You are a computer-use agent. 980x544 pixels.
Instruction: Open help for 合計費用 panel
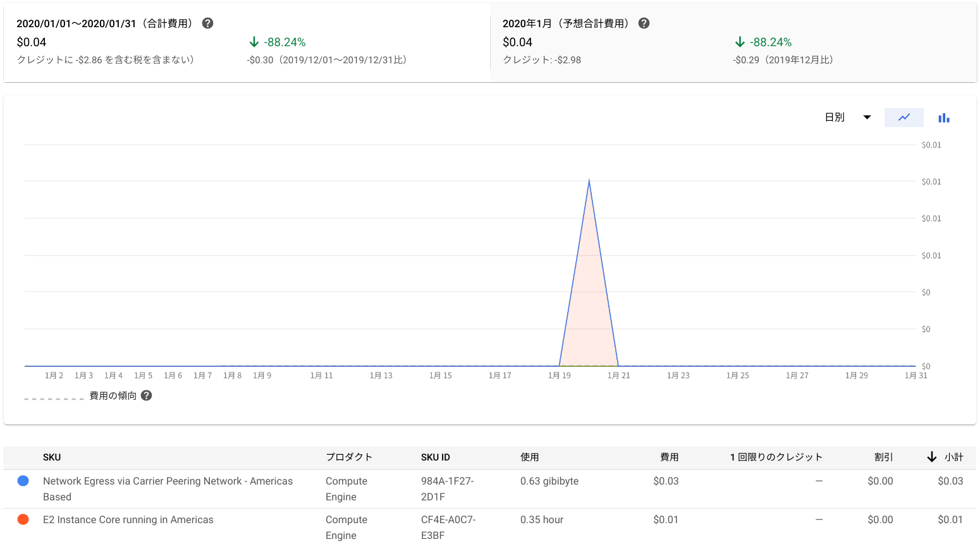point(206,22)
